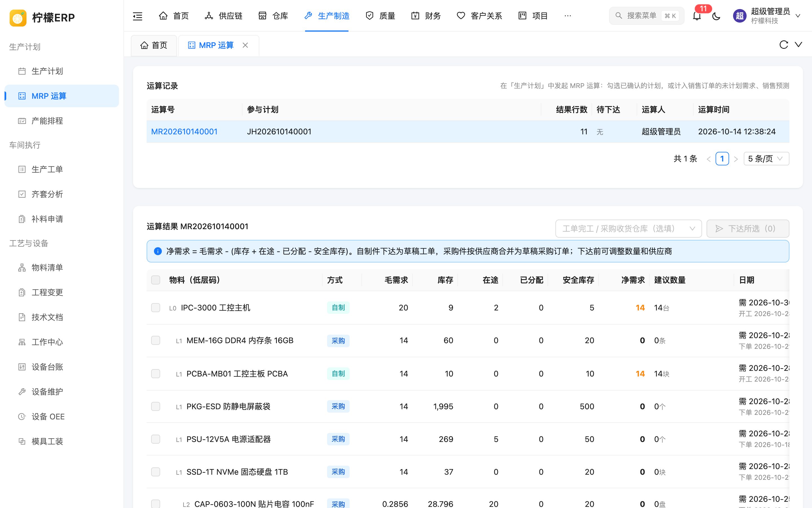This screenshot has height=508, width=812.
Task: Open 生产计划 in the sidebar
Action: 62,71
